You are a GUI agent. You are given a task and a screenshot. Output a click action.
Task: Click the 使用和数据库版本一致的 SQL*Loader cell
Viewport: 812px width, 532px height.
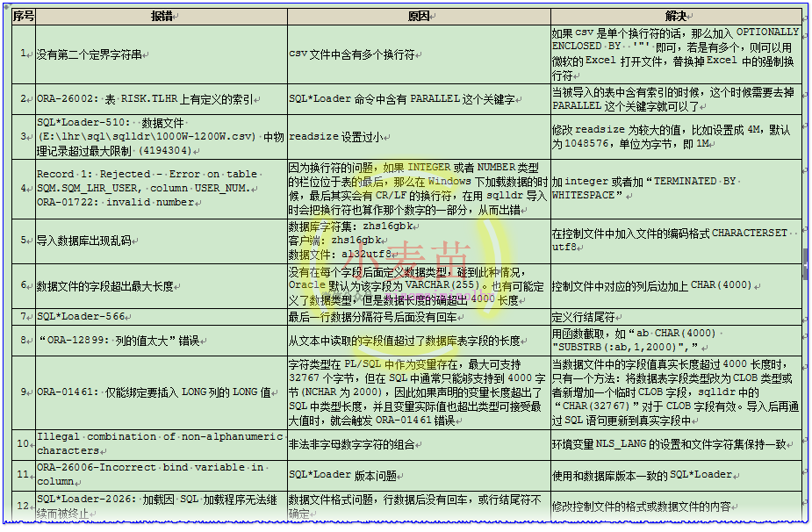(676, 475)
